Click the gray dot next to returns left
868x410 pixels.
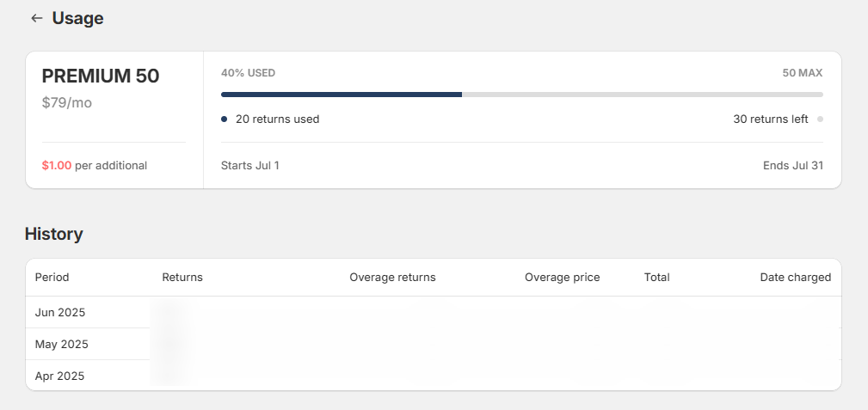(820, 119)
